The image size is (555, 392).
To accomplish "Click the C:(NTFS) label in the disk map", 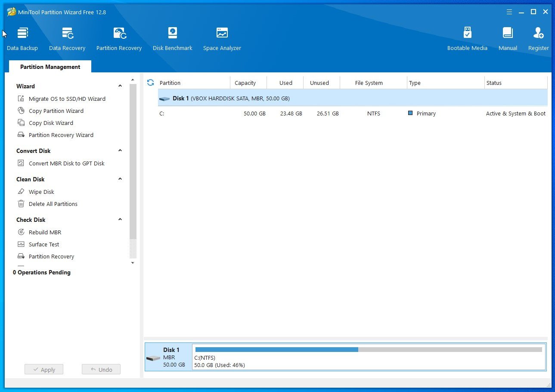I will pos(205,358).
